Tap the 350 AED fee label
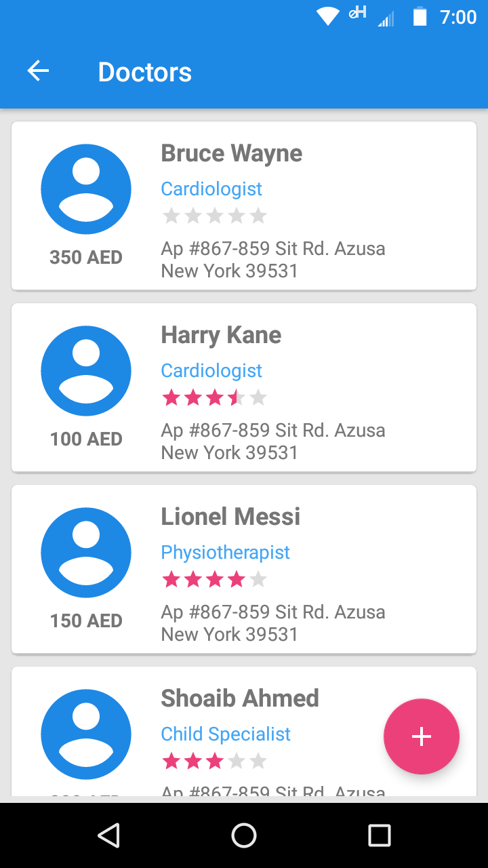 pos(86,258)
